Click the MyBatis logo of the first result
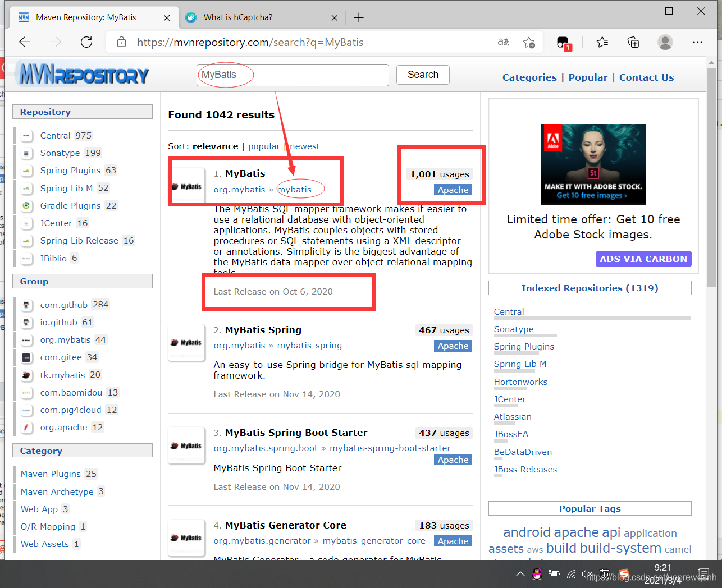This screenshot has width=722, height=588. [188, 186]
